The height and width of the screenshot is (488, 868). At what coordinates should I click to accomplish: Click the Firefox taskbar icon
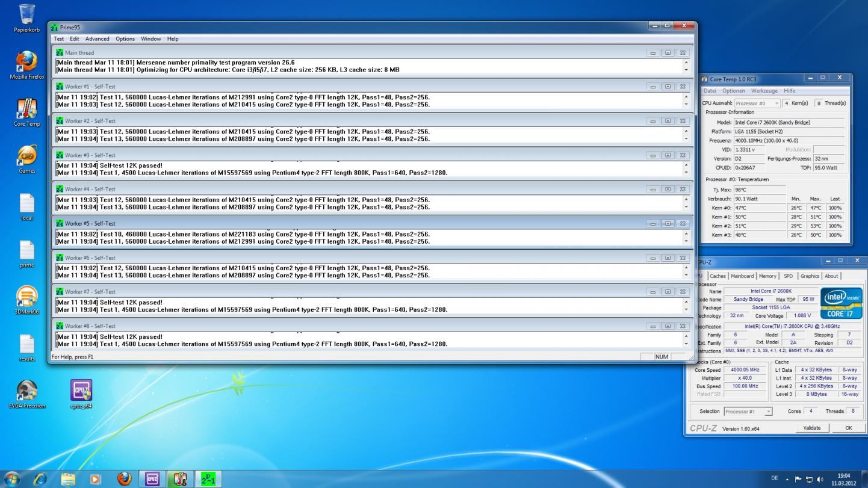pyautogui.click(x=124, y=479)
